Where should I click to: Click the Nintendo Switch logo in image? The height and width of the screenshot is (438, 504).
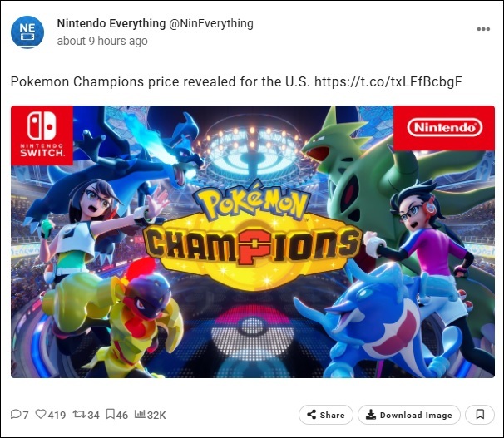(x=42, y=133)
